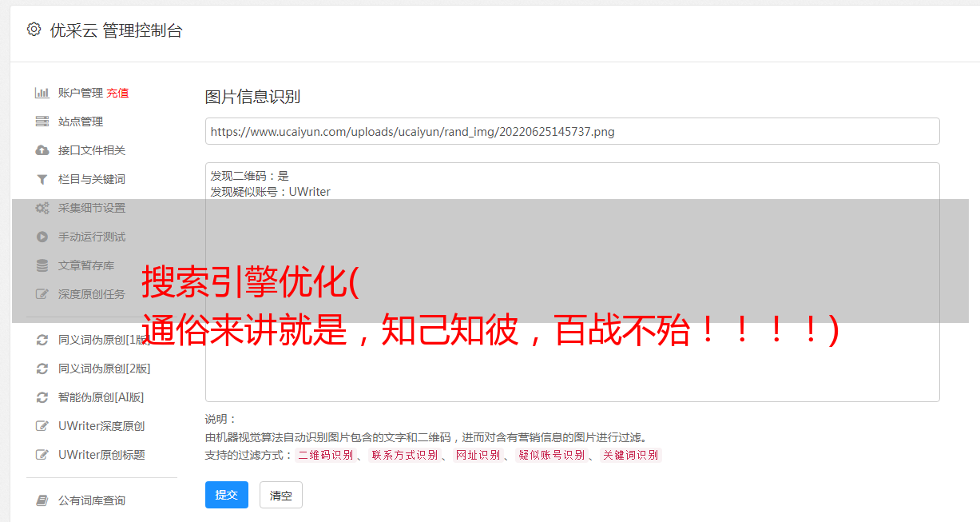Open 站点管理 in the sidebar
The width and height of the screenshot is (980, 522).
(x=81, y=122)
